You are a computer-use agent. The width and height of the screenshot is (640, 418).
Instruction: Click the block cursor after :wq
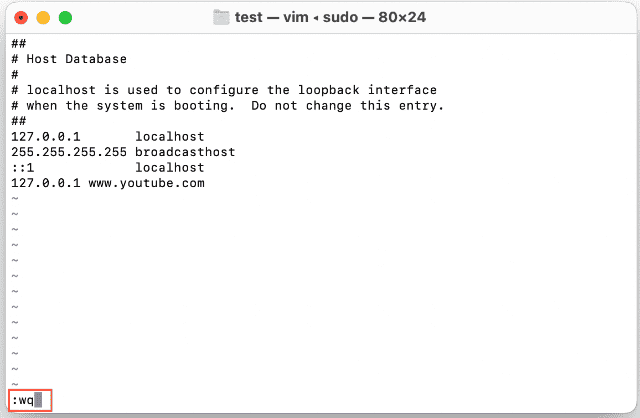point(39,401)
